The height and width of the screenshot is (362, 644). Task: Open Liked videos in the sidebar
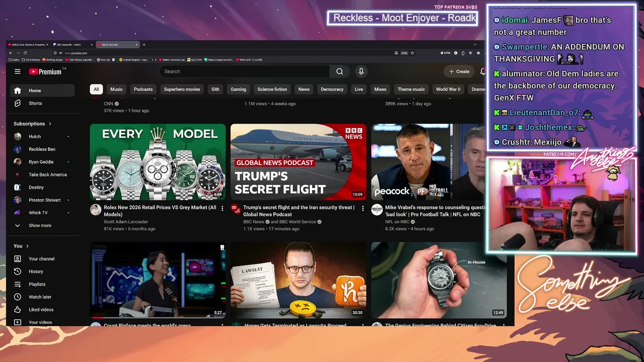pyautogui.click(x=42, y=310)
